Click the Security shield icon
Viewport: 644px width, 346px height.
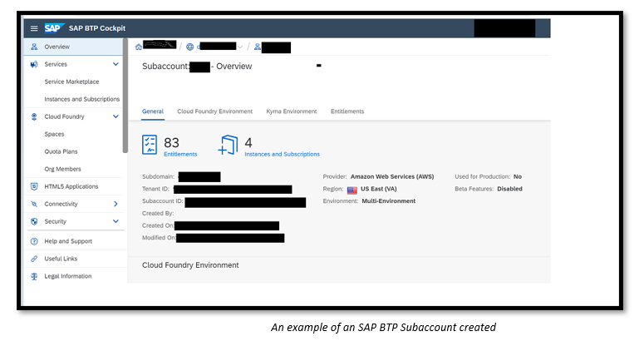(x=34, y=221)
